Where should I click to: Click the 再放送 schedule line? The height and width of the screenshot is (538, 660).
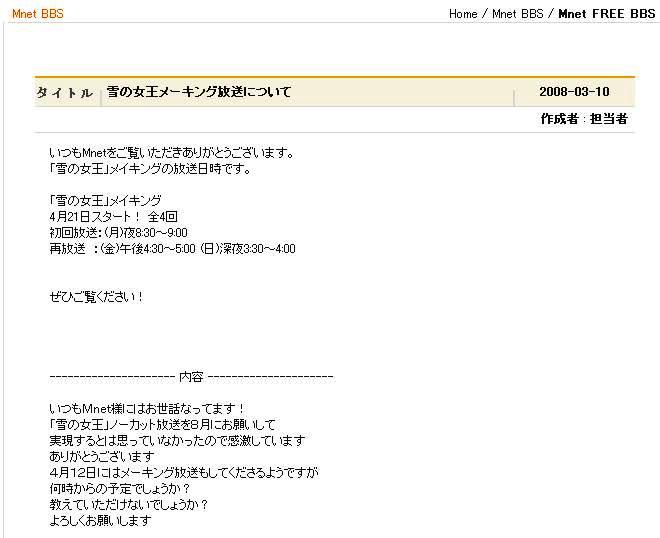coord(172,248)
